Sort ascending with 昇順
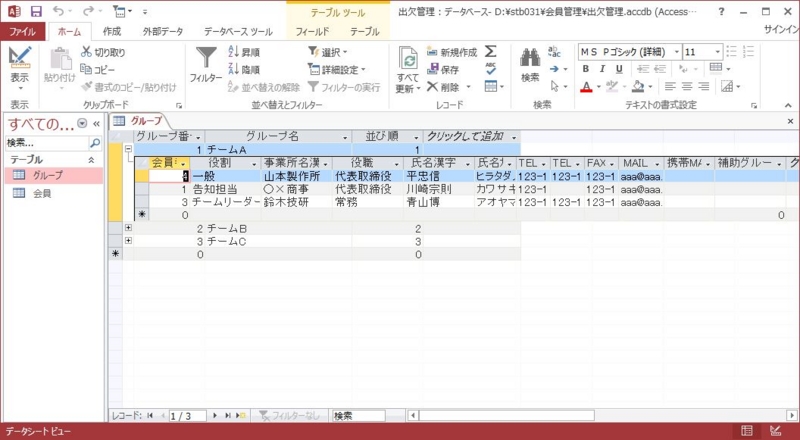Screen dimensions: 800x440 click(x=244, y=52)
